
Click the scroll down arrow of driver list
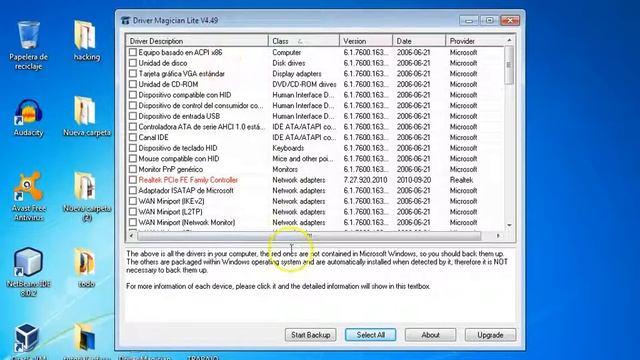[x=509, y=225]
